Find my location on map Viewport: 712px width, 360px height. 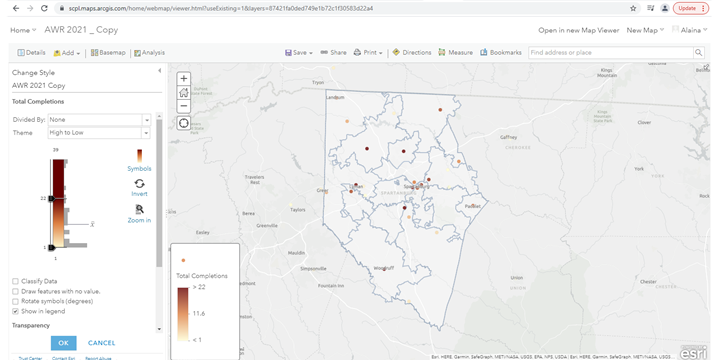point(183,123)
